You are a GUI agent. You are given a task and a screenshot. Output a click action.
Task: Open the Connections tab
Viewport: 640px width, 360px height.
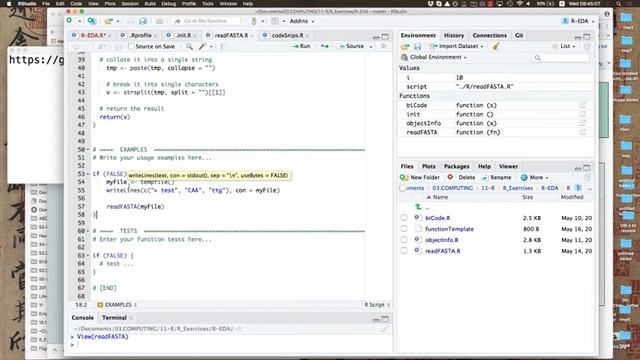pyautogui.click(x=489, y=36)
